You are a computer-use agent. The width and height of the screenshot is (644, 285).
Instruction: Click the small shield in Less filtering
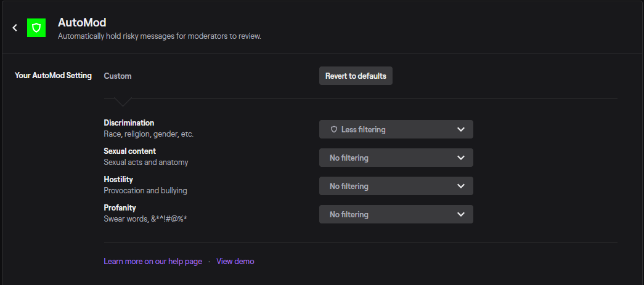tap(334, 129)
